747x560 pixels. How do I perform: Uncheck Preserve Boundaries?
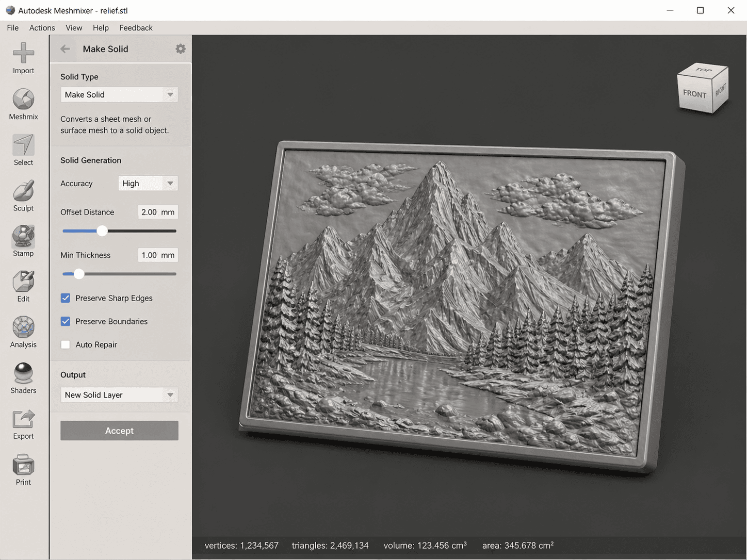coord(65,321)
